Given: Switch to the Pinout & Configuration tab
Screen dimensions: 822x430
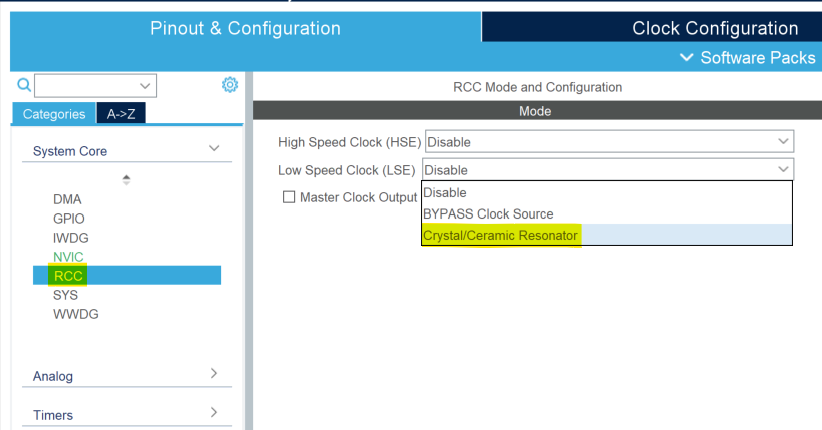Looking at the screenshot, I should tap(245, 27).
